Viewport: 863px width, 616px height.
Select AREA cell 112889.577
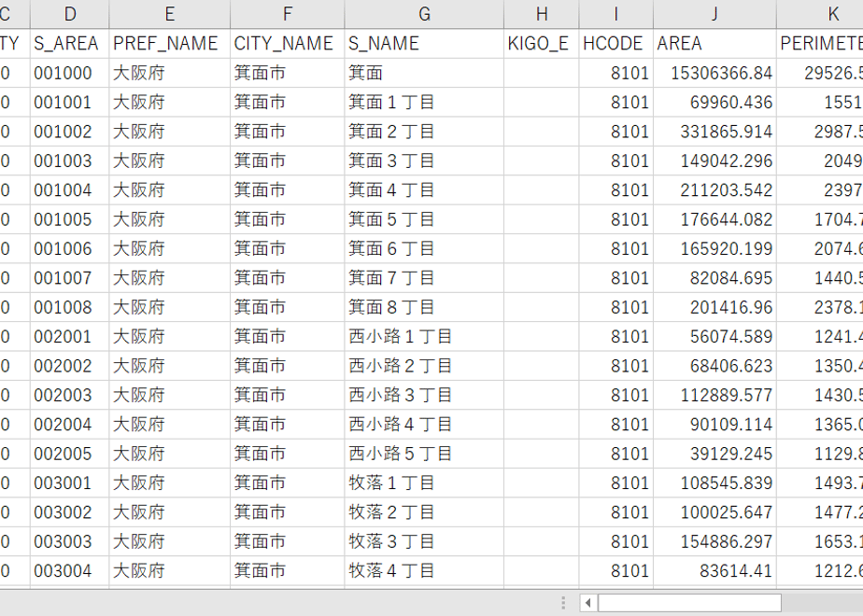pos(714,395)
